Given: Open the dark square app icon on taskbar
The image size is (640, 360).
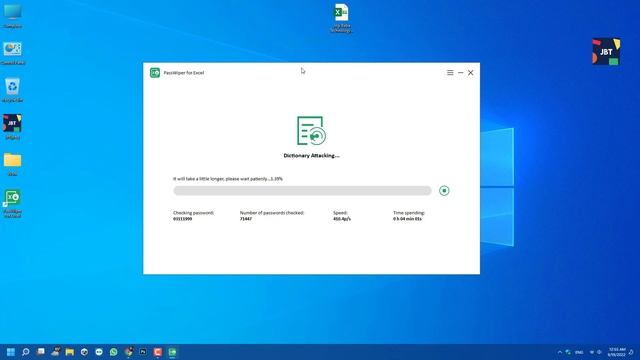Looking at the screenshot, I should tap(143, 352).
